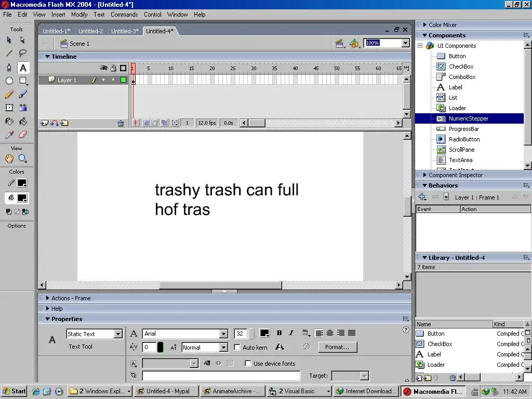This screenshot has width=532, height=399.
Task: Expand the Actions - Frame panel
Action: [47, 298]
